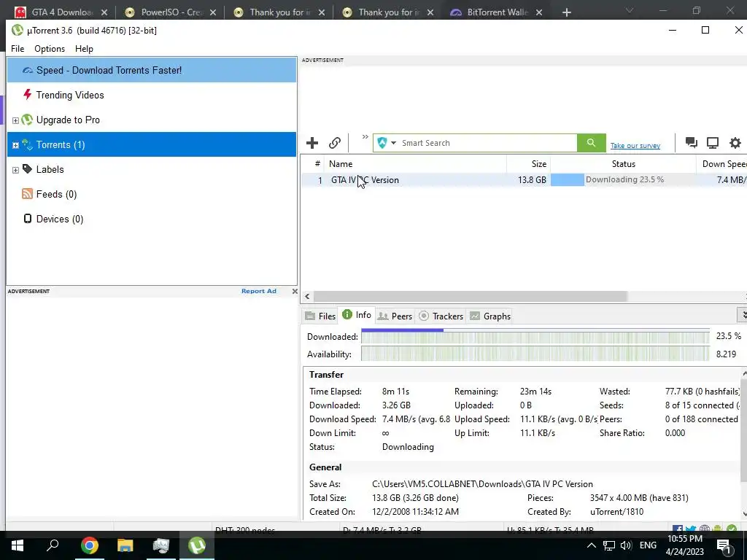The width and height of the screenshot is (747, 560).
Task: Click the new tab plus in Chrome
Action: 566,12
